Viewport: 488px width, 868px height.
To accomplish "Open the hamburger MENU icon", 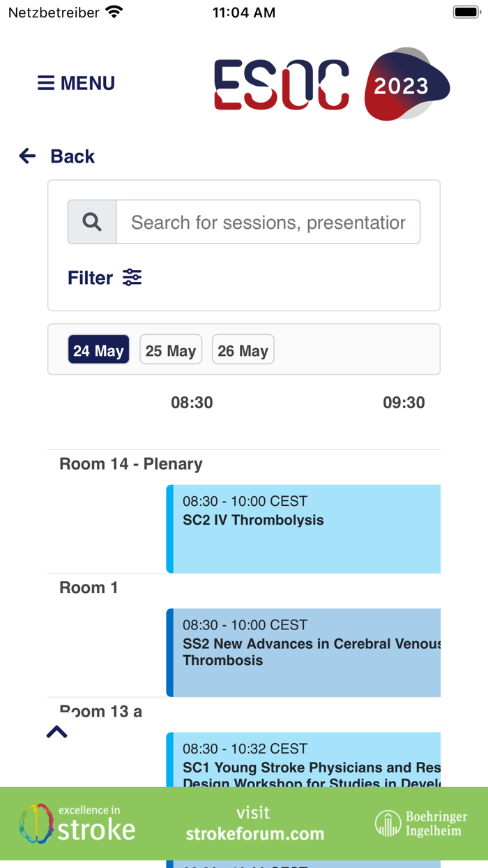I will pyautogui.click(x=46, y=84).
